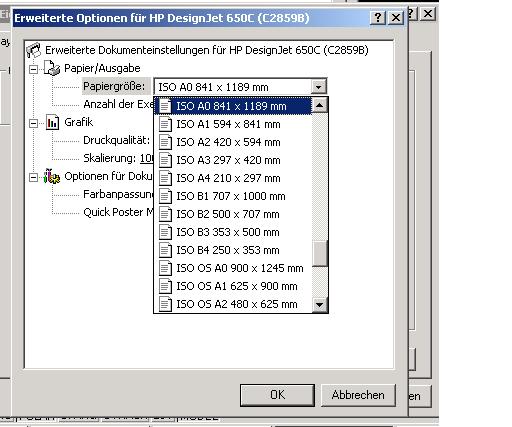Image resolution: width=512 pixels, height=427 pixels.
Task: Click page icon next to ISO B3 entry
Action: pos(165,232)
